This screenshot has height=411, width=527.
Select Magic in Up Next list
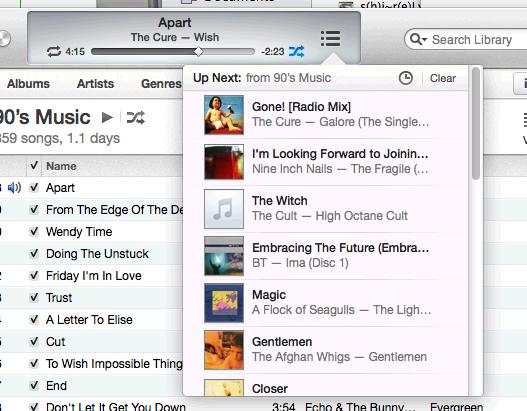click(x=326, y=303)
